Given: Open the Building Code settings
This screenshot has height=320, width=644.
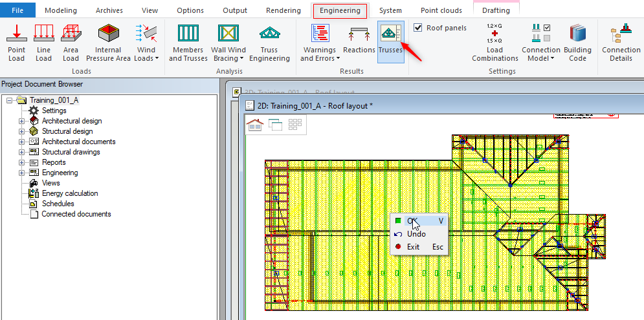Looking at the screenshot, I should (x=577, y=43).
